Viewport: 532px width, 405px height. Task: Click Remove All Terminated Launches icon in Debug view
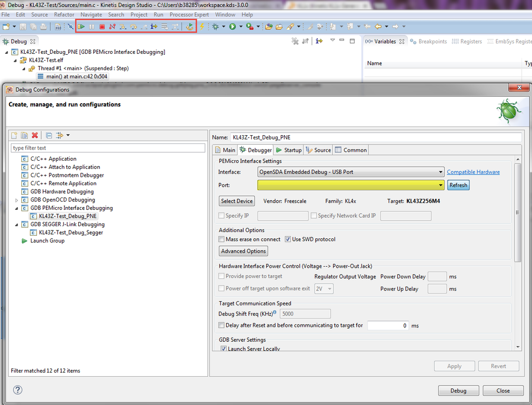[295, 41]
